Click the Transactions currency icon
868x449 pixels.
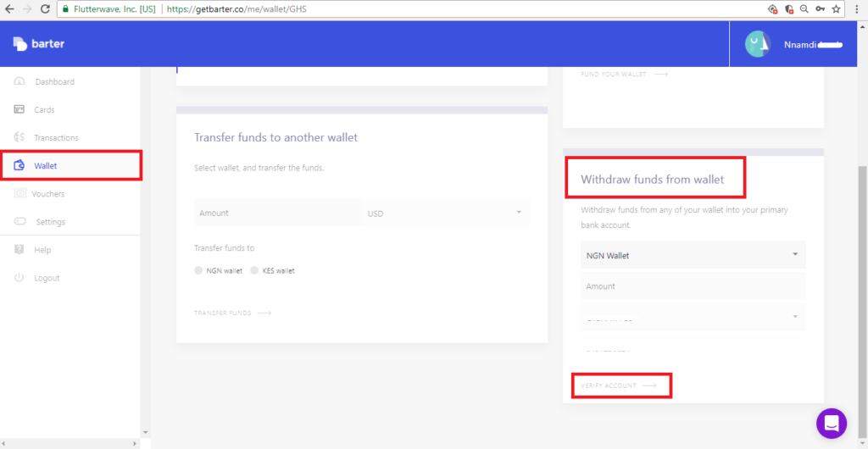click(x=19, y=137)
